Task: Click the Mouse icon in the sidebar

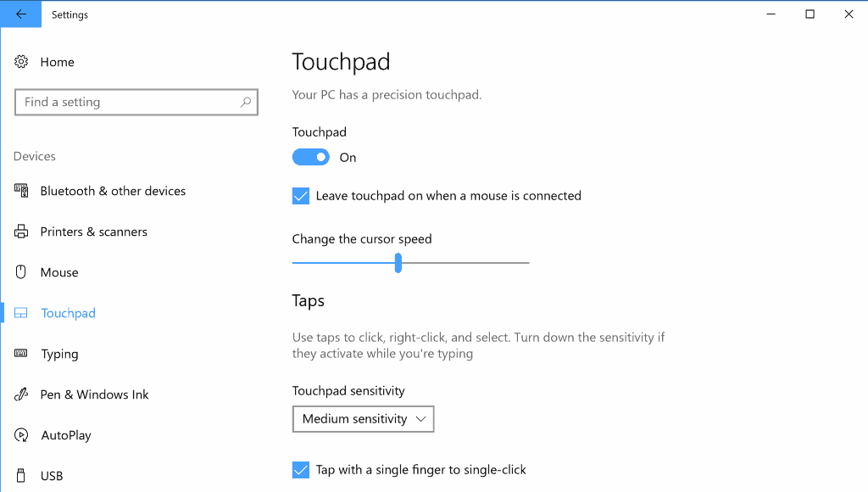Action: (21, 272)
